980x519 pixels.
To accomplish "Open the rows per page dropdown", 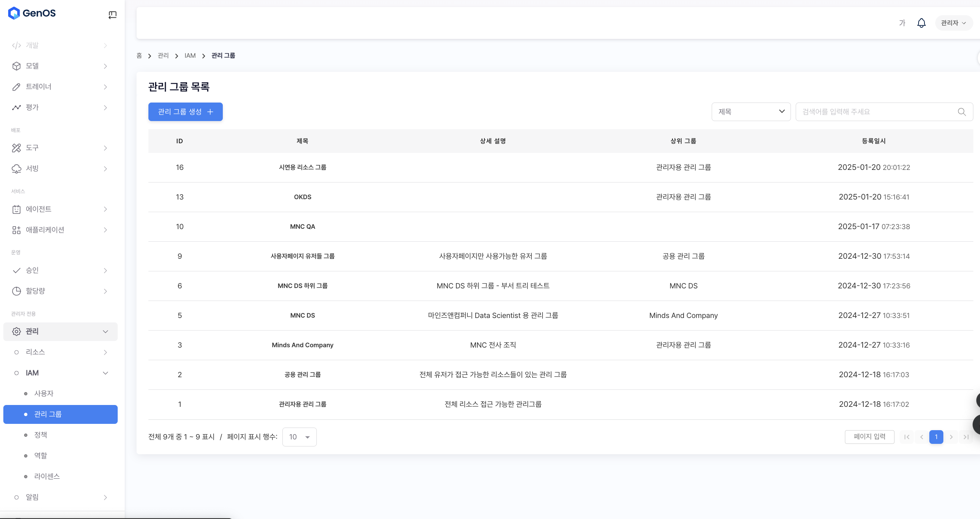I will click(x=299, y=437).
